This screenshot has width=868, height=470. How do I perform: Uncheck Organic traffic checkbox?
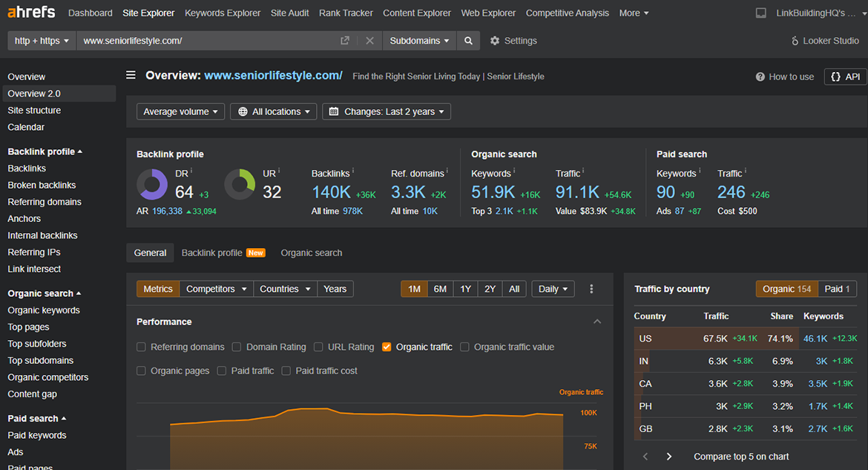387,347
